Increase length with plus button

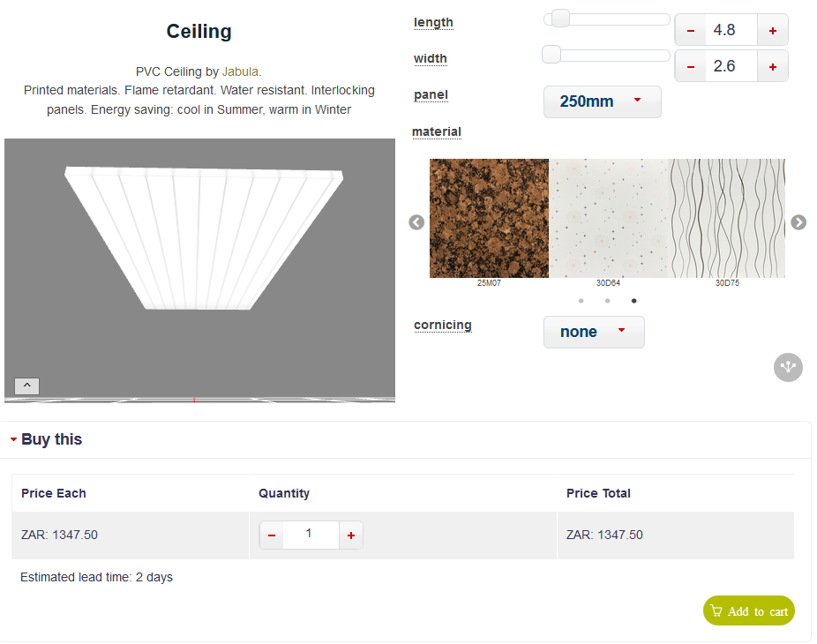pos(772,31)
